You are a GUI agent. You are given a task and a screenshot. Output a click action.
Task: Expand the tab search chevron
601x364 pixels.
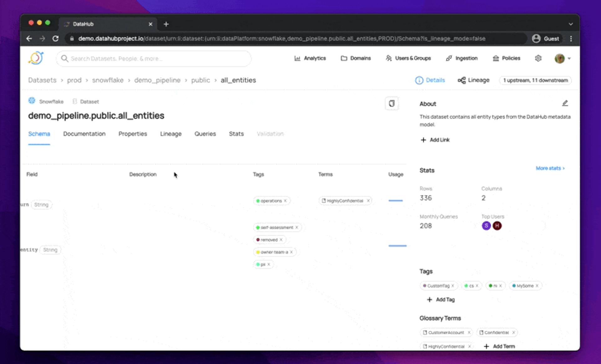click(x=571, y=24)
